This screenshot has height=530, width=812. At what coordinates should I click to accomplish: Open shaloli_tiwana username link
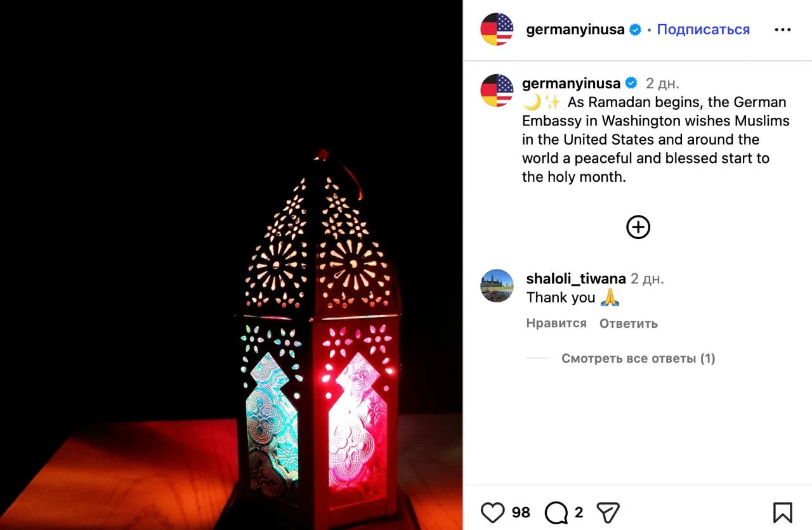(x=576, y=279)
